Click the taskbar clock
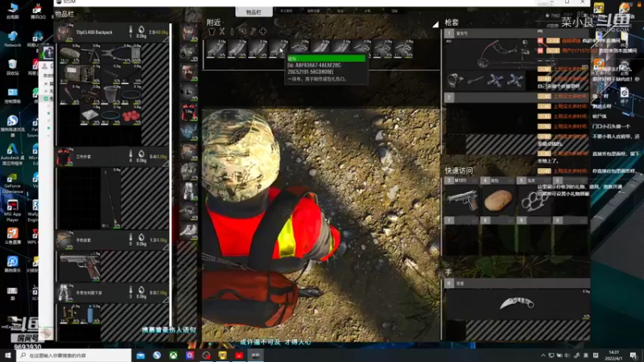Viewport: 644px width, 362px height. click(x=613, y=355)
